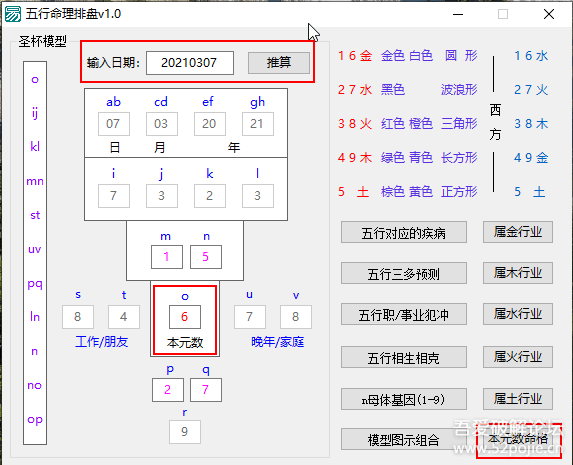This screenshot has height=465, width=573.
Task: Open 五行相生相克 button
Action: tap(404, 358)
